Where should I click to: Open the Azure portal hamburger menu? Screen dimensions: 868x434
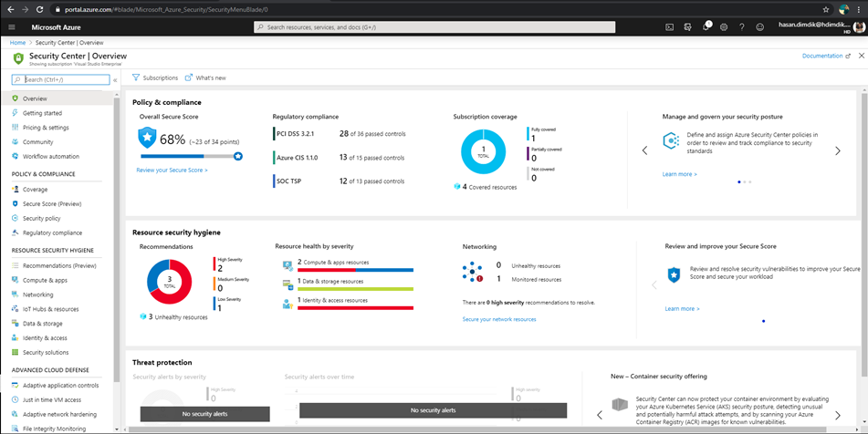click(x=12, y=27)
